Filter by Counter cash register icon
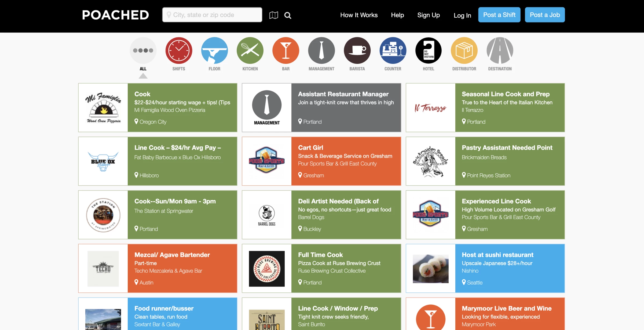This screenshot has height=330, width=644. (x=393, y=50)
